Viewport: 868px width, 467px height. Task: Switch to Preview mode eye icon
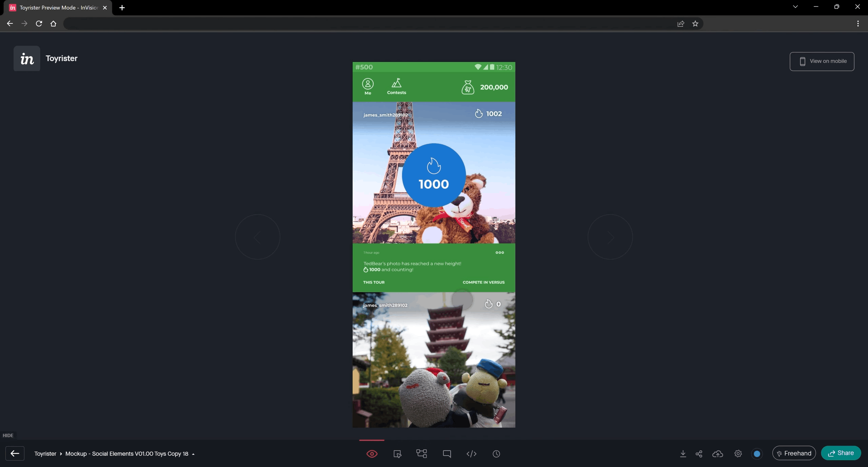pyautogui.click(x=372, y=454)
